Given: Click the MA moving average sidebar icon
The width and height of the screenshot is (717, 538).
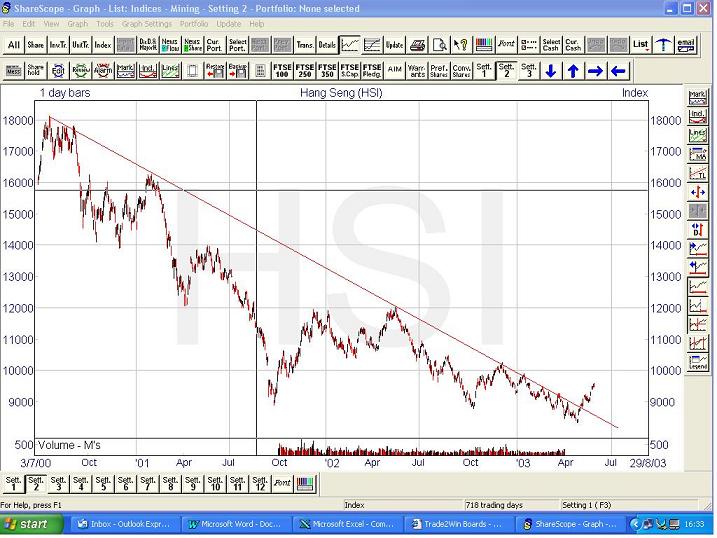Looking at the screenshot, I should coord(698,154).
